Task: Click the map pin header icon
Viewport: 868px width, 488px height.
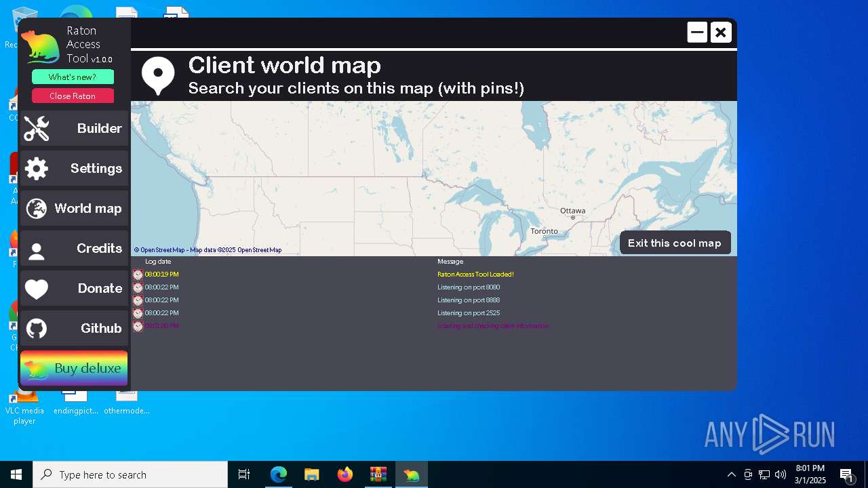Action: [158, 75]
